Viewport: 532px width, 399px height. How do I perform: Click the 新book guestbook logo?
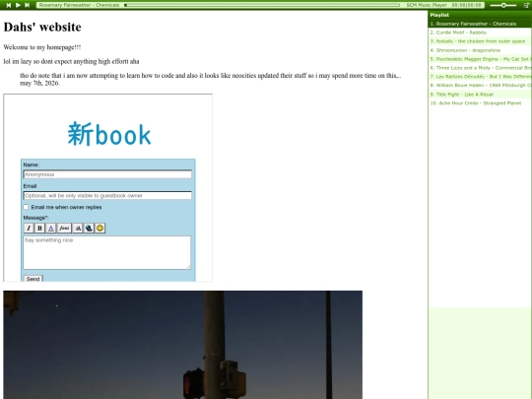pos(109,134)
